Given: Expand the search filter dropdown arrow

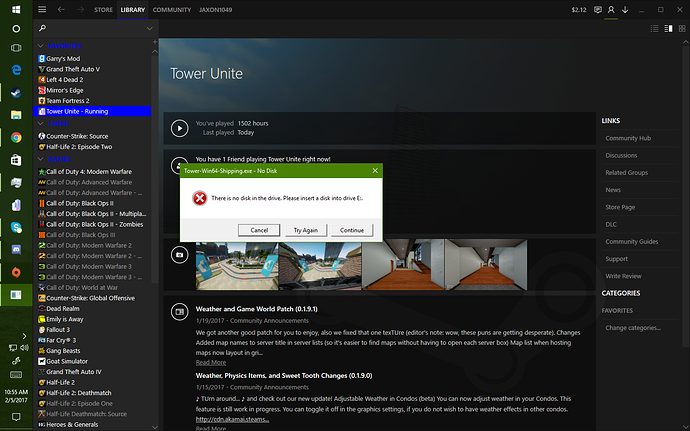Looking at the screenshot, I should (x=150, y=29).
